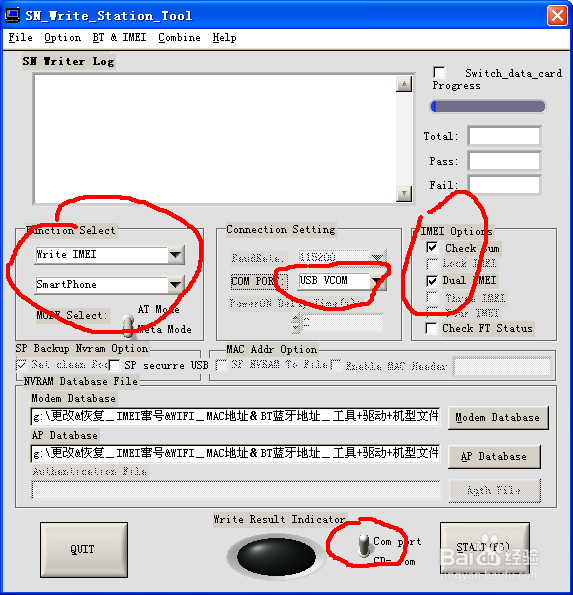Viewport: 573px width, 595px height.
Task: Open the Combine menu
Action: pos(179,38)
